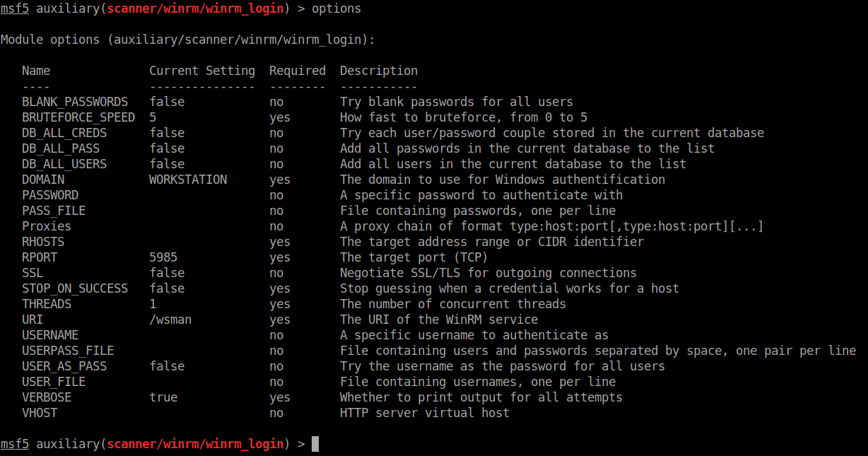Select the DOMAIN setting WORKSTATION
The height and width of the screenshot is (456, 868).
point(188,180)
